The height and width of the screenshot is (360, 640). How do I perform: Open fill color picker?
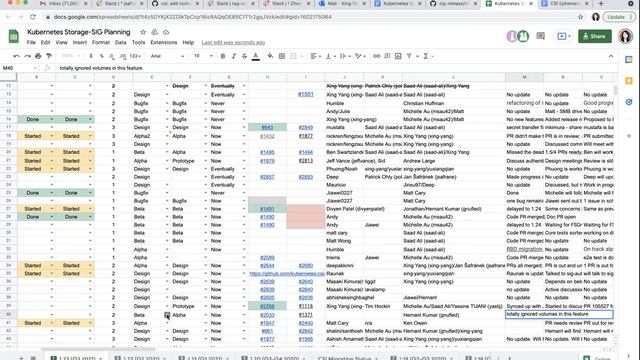click(270, 56)
